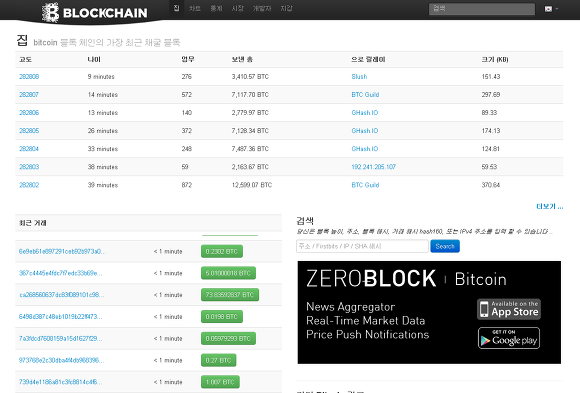Click the 151.43 size value
This screenshot has width=580, height=393.
point(491,77)
